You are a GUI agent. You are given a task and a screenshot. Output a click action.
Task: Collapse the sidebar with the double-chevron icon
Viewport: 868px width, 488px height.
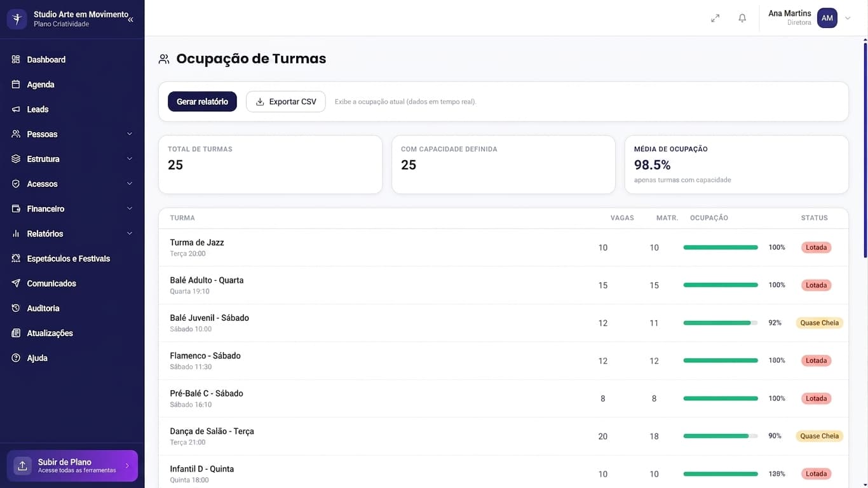coord(130,20)
